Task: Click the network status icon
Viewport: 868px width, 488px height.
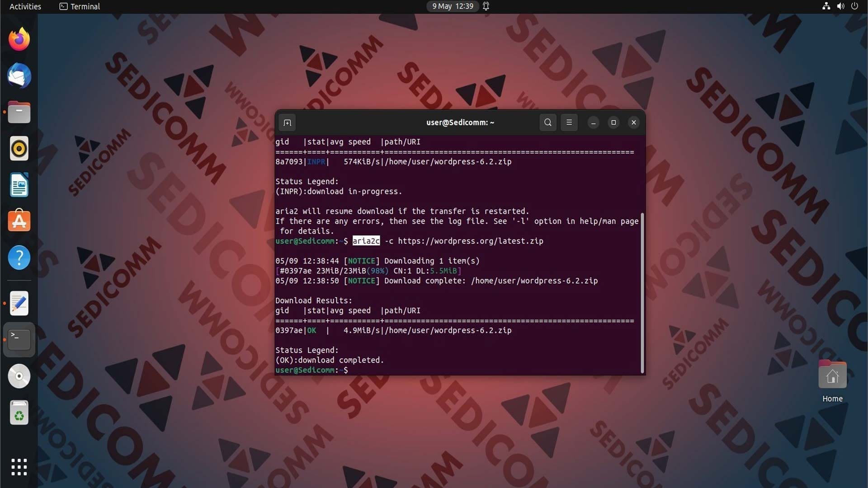Action: 826,6
